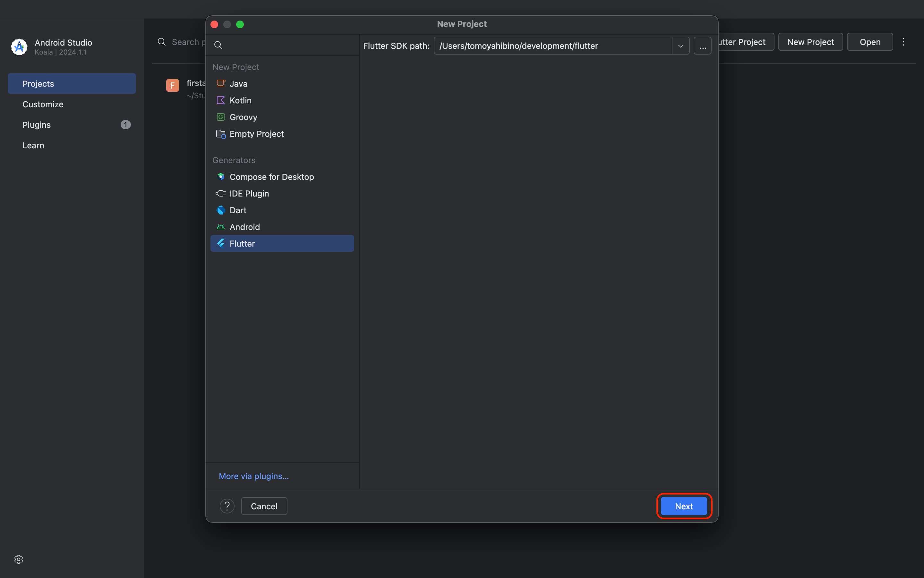Click the Flutter SDK path text field
The image size is (924, 578).
coord(553,46)
